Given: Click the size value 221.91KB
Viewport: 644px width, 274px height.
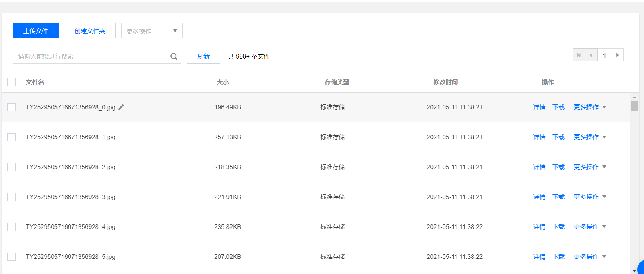Looking at the screenshot, I should pyautogui.click(x=228, y=197).
